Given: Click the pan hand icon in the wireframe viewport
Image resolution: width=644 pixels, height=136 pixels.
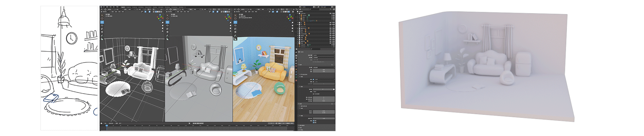Looking at the screenshot, I should [162, 26].
